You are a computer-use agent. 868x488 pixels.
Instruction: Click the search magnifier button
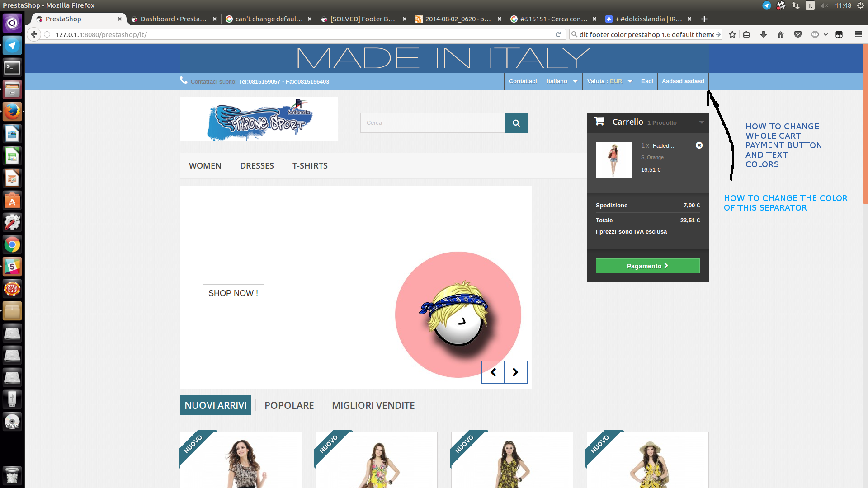point(516,123)
